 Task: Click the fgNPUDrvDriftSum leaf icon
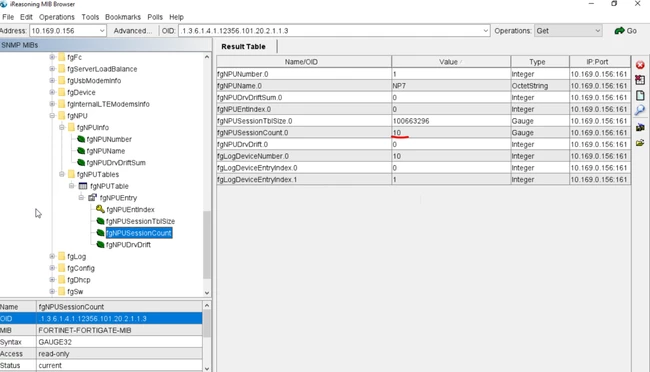pos(81,162)
